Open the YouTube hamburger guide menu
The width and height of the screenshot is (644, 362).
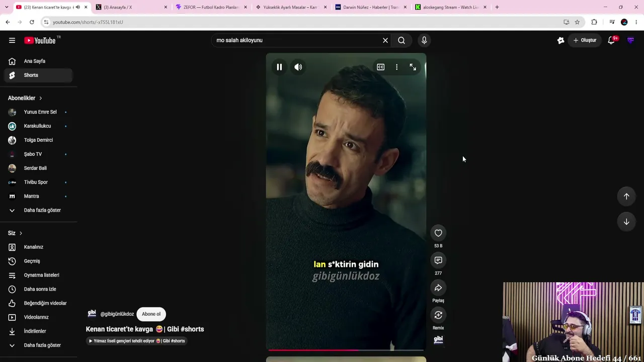click(x=12, y=40)
